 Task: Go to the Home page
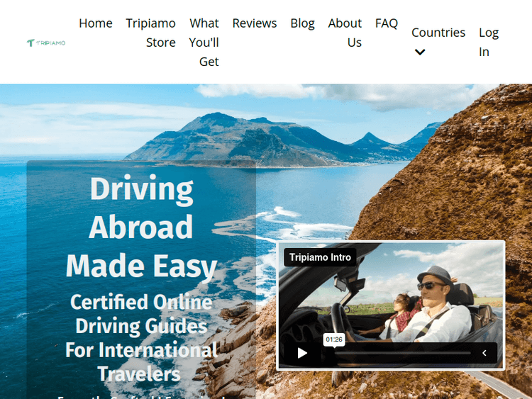click(x=96, y=23)
